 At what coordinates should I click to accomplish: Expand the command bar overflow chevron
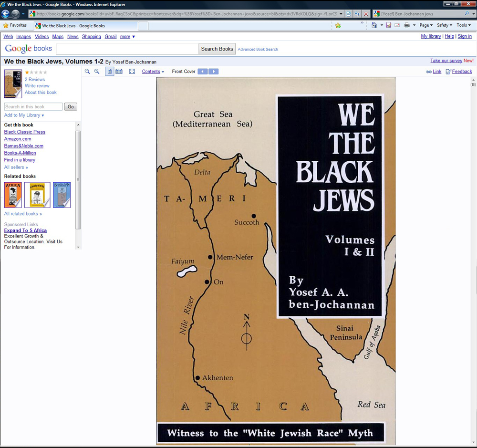click(x=362, y=23)
